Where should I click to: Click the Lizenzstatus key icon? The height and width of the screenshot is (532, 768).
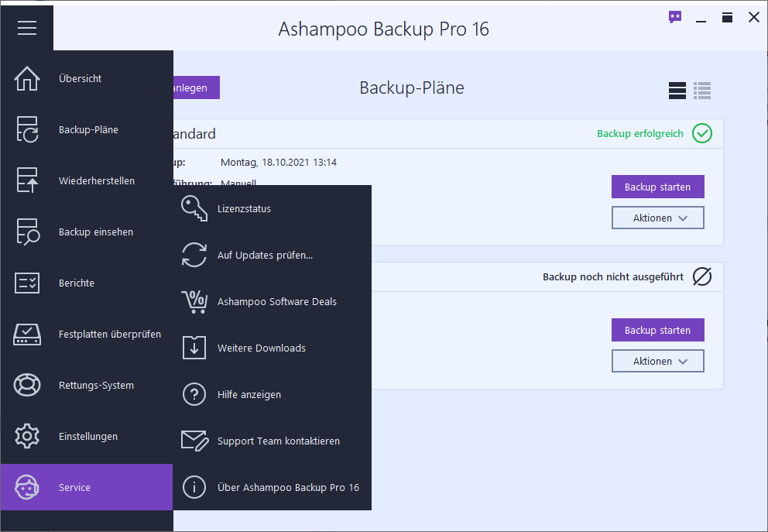[194, 208]
